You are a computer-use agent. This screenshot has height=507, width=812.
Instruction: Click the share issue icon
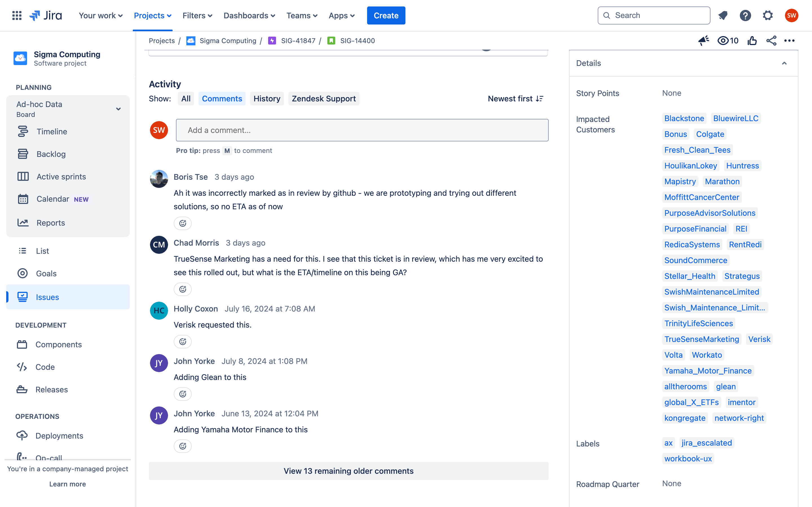point(771,41)
